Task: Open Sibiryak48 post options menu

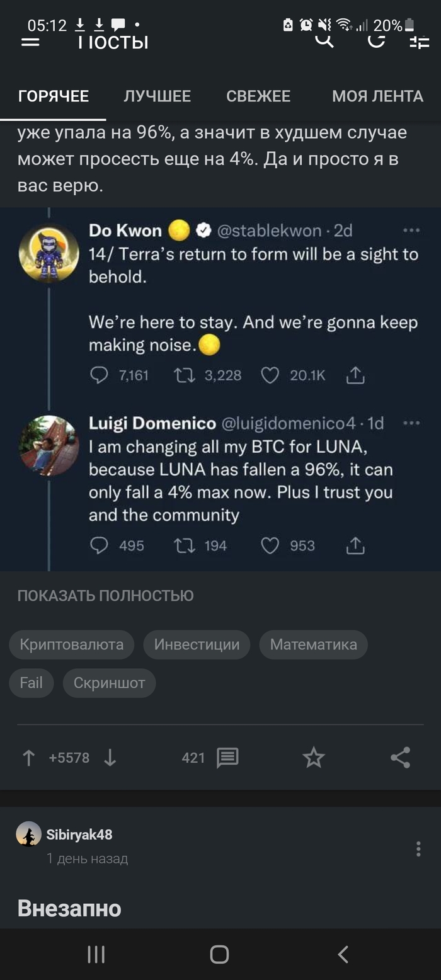Action: (418, 849)
